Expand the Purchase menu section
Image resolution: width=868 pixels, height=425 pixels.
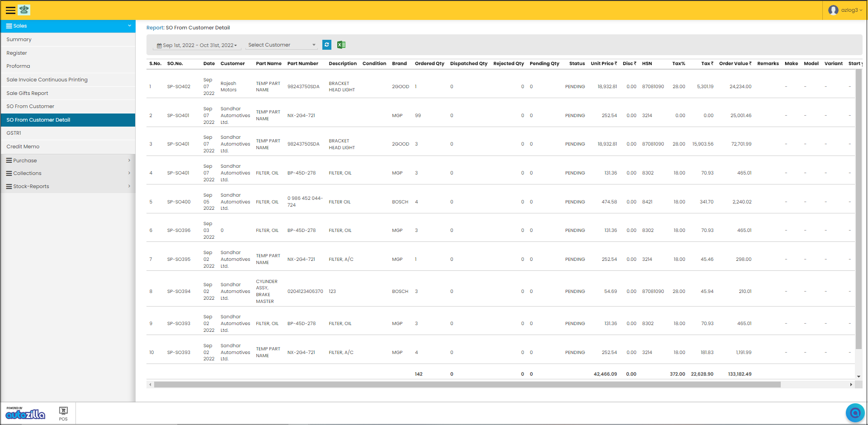click(68, 161)
